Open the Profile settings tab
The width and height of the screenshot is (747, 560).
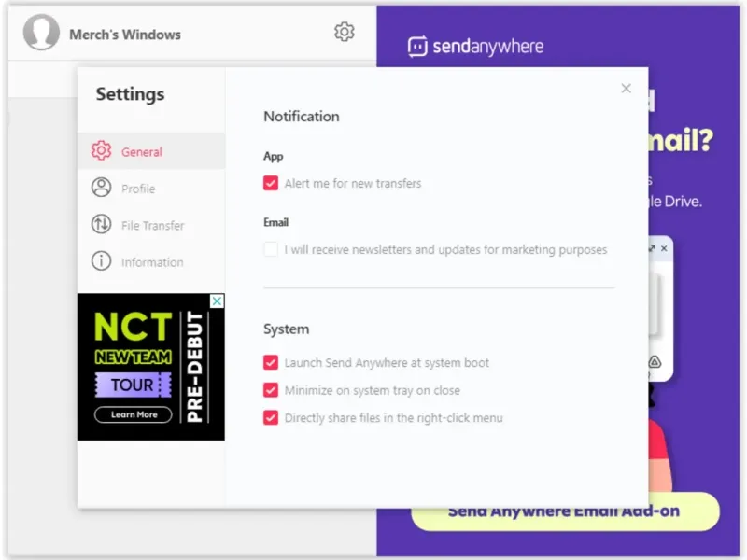[151, 188]
